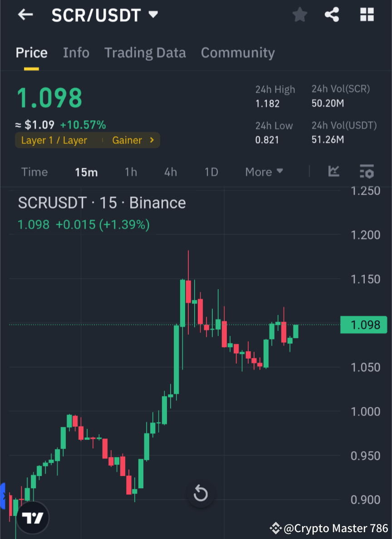Screen dimensions: 392x539
Task: Click the back arrow to exit chart
Action: pyautogui.click(x=25, y=15)
